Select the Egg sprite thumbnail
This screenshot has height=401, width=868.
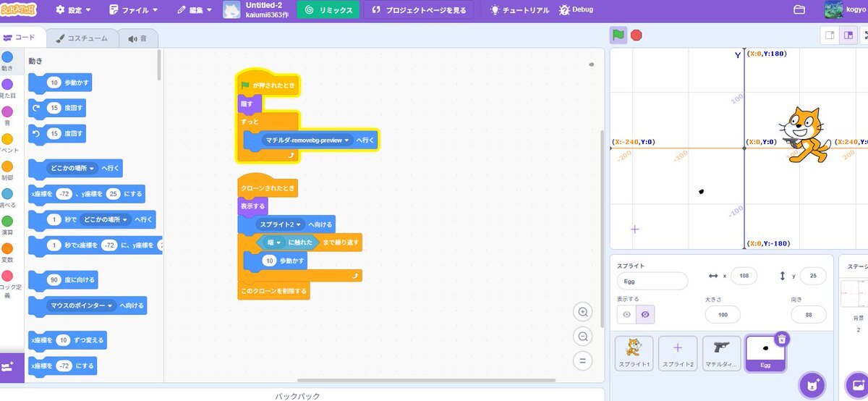(x=765, y=354)
